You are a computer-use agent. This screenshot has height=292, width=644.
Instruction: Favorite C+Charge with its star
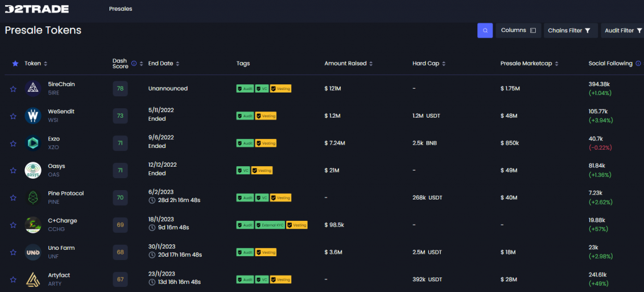13,225
